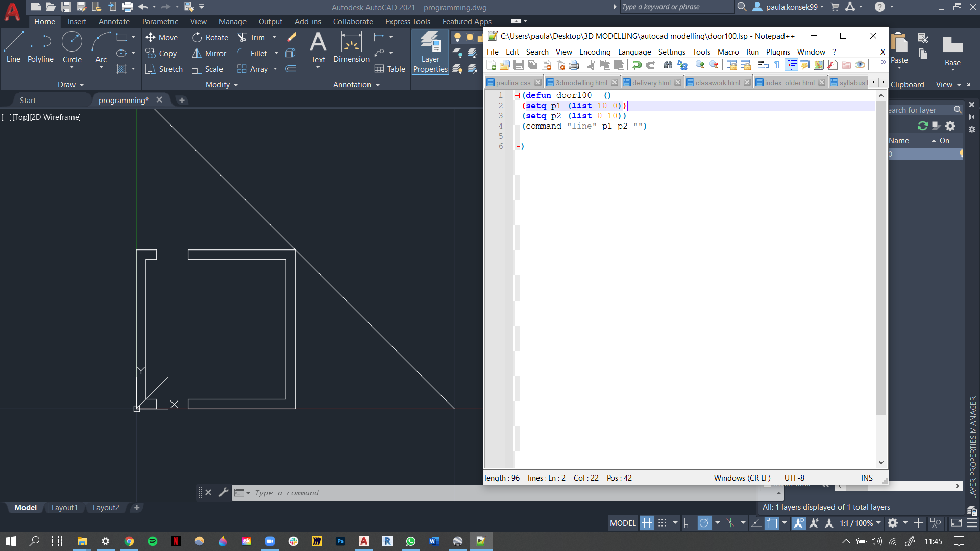Viewport: 980px width, 551px height.
Task: Select the Arc draw tool
Action: tap(101, 47)
